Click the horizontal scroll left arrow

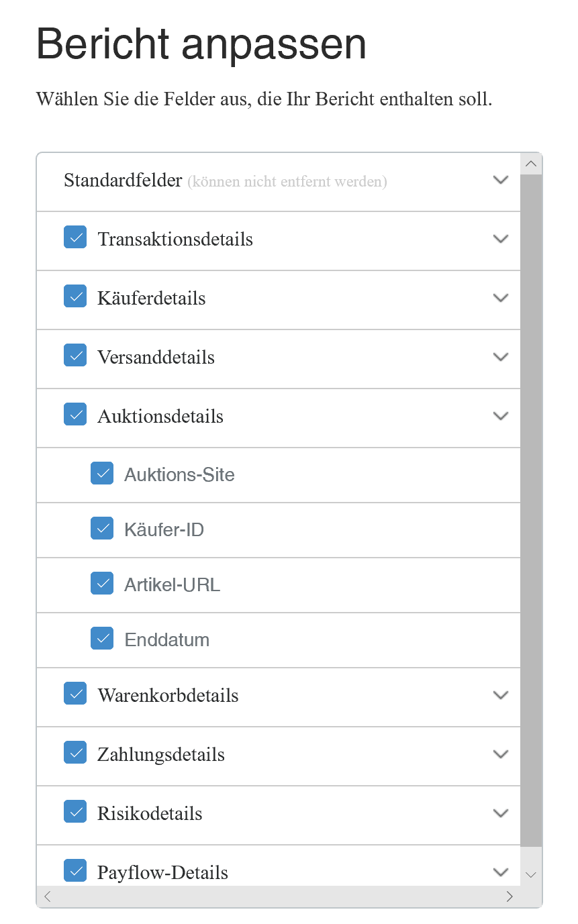pyautogui.click(x=48, y=896)
